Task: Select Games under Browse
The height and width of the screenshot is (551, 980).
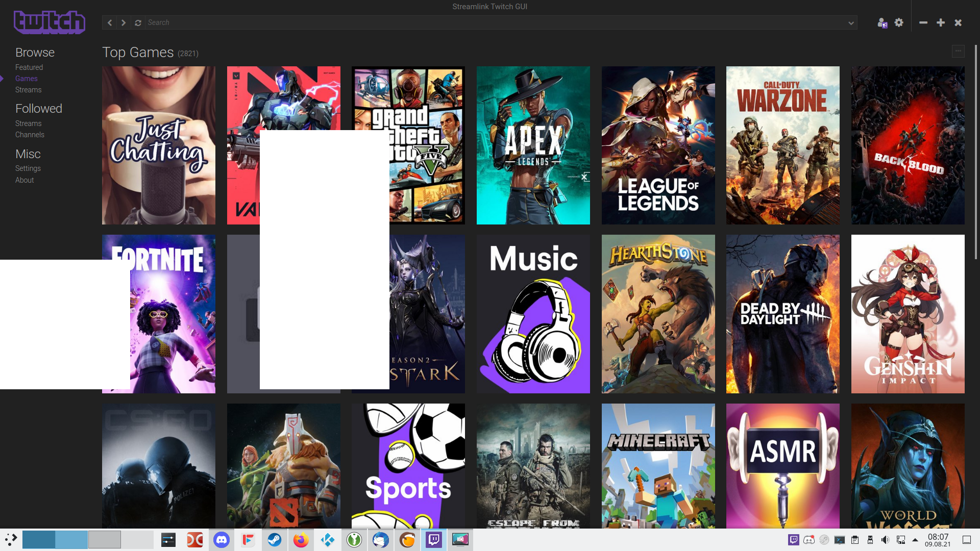Action: [x=27, y=78]
